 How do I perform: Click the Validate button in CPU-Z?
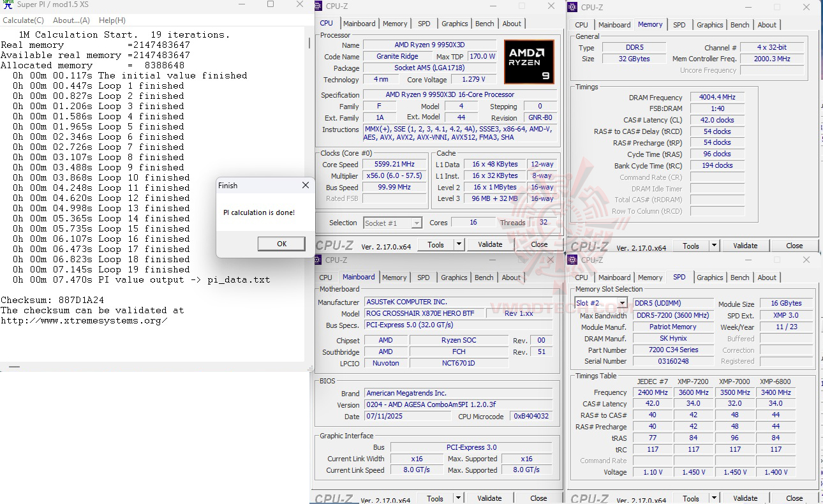pyautogui.click(x=490, y=244)
